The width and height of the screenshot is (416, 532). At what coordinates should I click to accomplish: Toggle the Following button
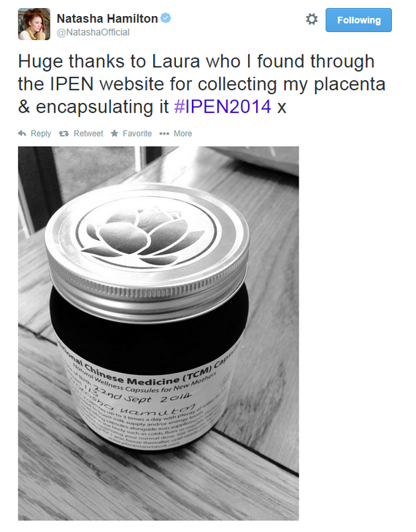(x=358, y=20)
